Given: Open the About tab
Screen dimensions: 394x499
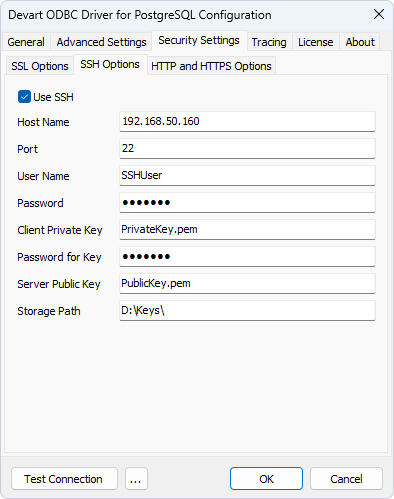Looking at the screenshot, I should pos(360,42).
